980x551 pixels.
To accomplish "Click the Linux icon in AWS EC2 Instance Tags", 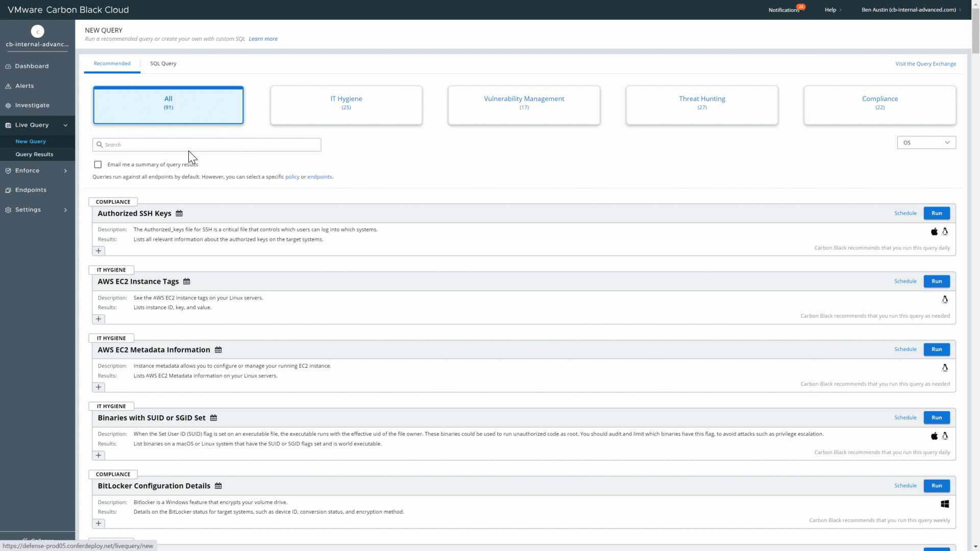I will coord(945,300).
